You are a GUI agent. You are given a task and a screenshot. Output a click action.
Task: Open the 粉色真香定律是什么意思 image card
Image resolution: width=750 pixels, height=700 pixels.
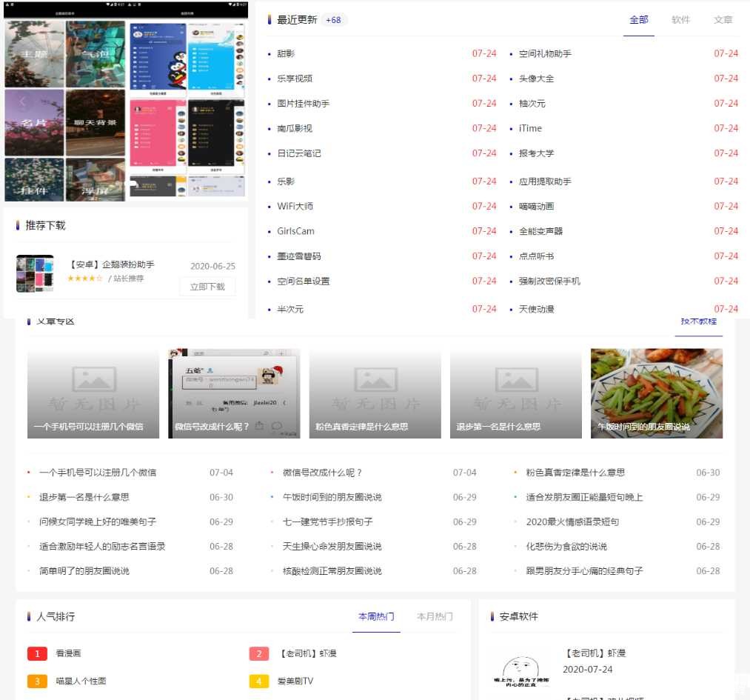tap(375, 393)
